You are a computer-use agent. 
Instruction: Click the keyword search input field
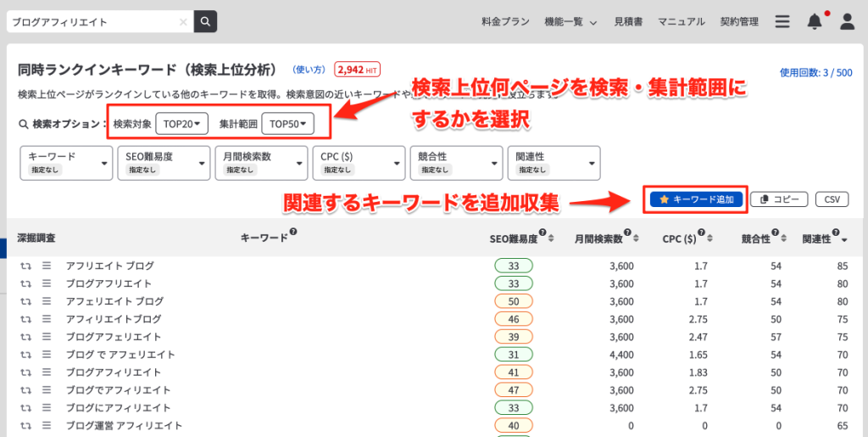93,22
